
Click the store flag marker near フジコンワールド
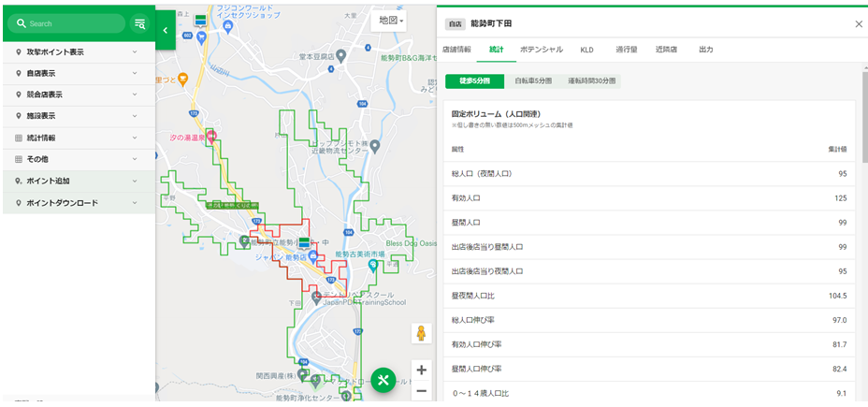pyautogui.click(x=200, y=20)
